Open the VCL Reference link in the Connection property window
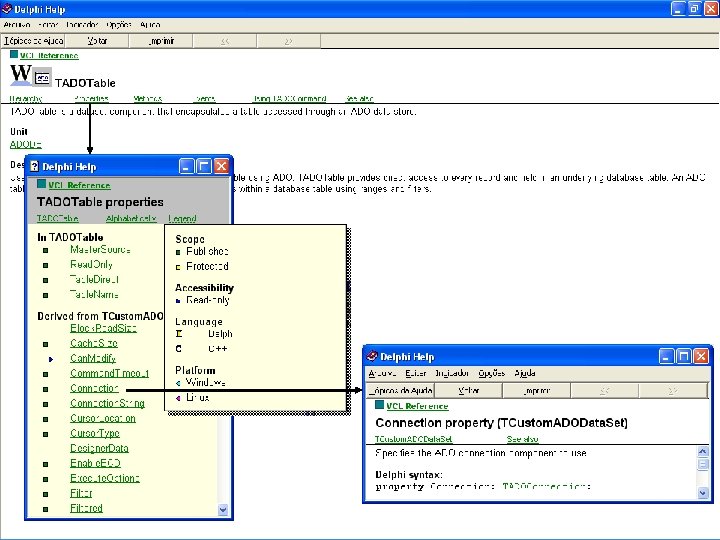The image size is (720, 540). click(417, 406)
